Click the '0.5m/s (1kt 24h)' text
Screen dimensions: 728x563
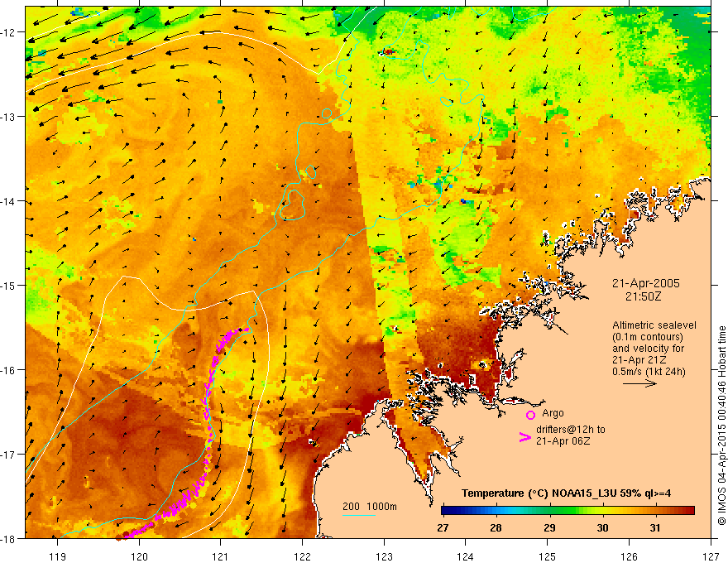(x=649, y=372)
